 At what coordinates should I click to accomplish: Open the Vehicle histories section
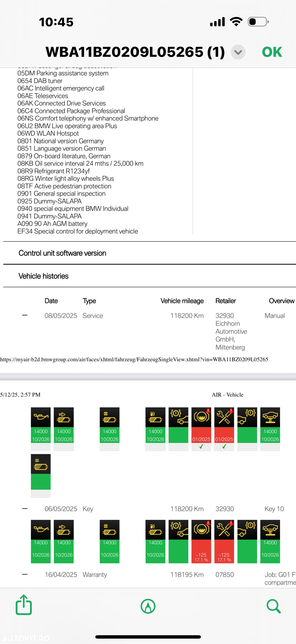44,276
